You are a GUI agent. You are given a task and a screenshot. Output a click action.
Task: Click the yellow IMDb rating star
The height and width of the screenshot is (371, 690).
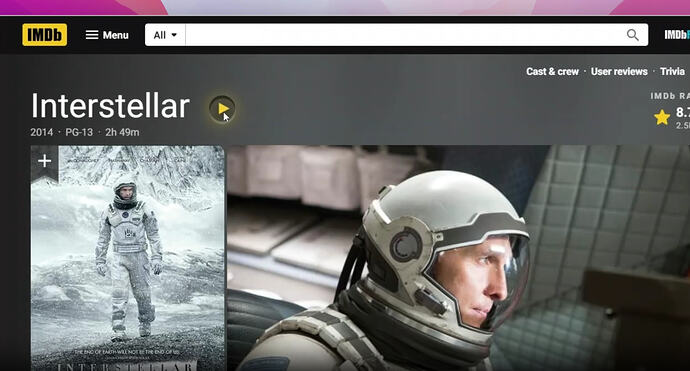pyautogui.click(x=661, y=118)
